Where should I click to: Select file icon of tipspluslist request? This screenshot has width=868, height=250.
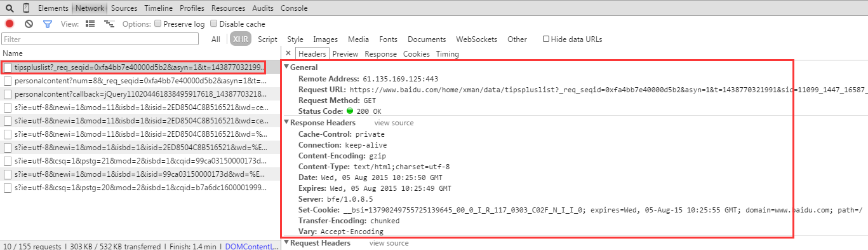click(8, 67)
